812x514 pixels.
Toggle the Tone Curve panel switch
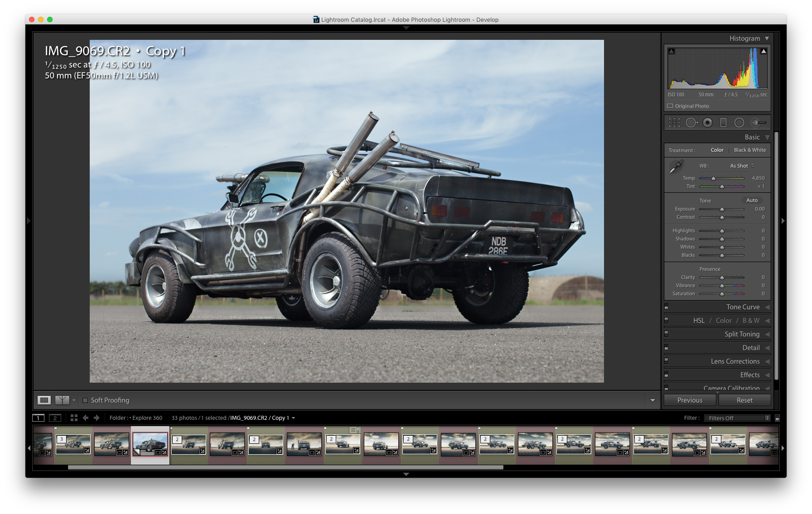tap(666, 307)
